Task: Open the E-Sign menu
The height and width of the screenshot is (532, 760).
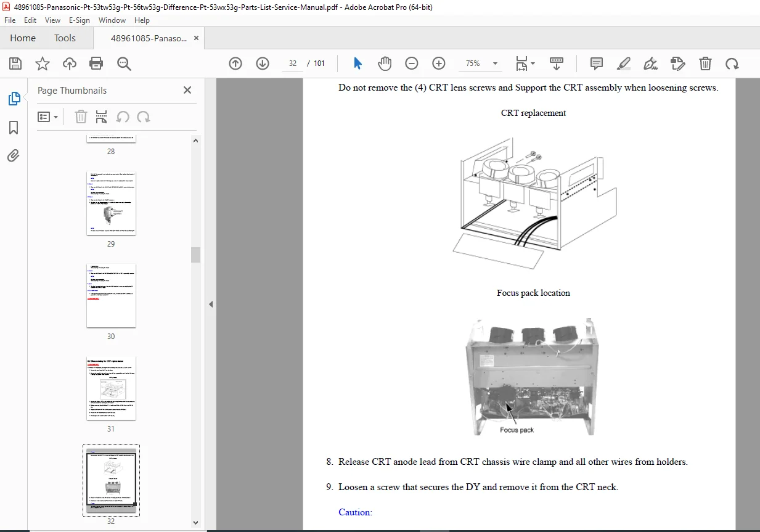Action: click(79, 20)
